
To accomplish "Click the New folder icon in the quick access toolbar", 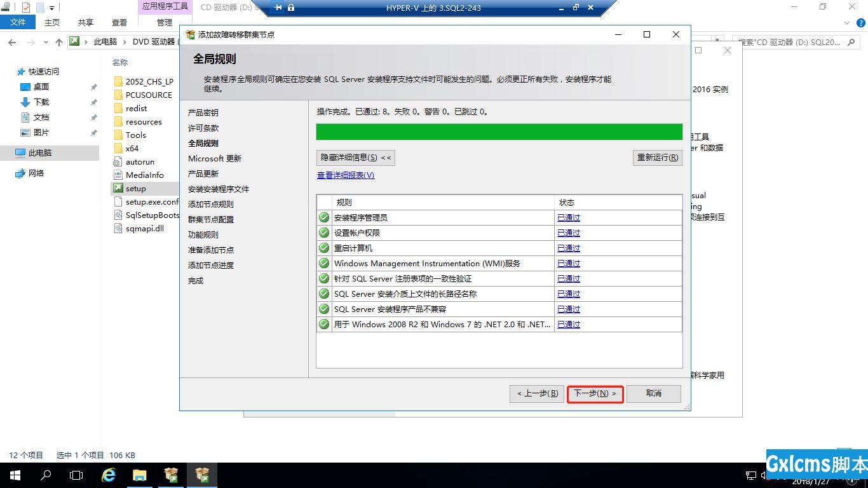I will (40, 8).
